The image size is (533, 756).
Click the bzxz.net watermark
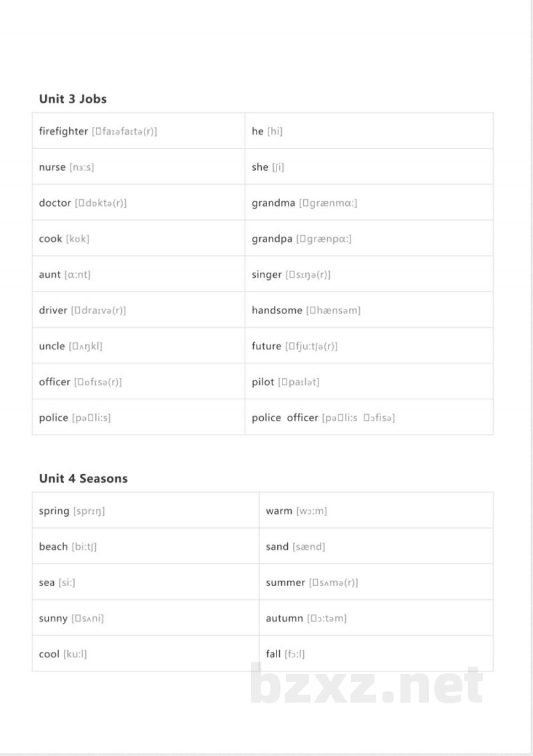[366, 683]
